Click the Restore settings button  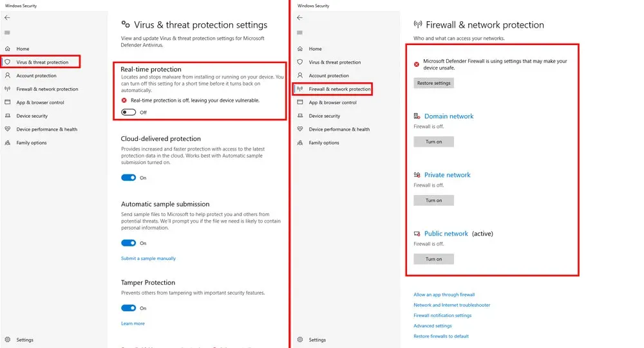pos(433,83)
